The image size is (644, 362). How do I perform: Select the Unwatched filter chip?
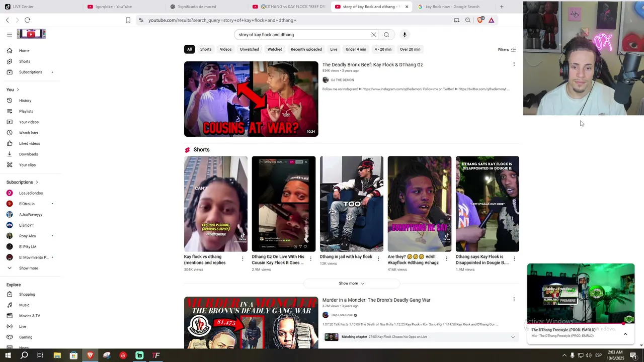250,49
